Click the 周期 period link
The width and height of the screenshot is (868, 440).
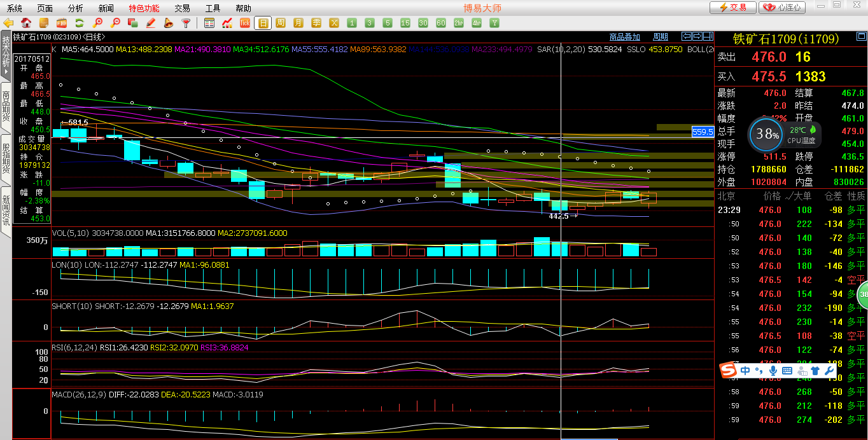[x=661, y=37]
